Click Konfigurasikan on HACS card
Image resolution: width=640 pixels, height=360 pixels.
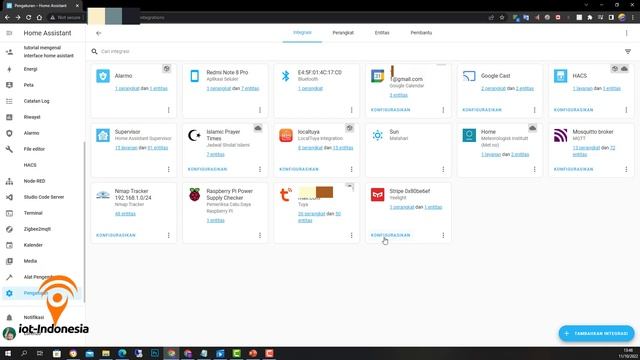click(573, 110)
